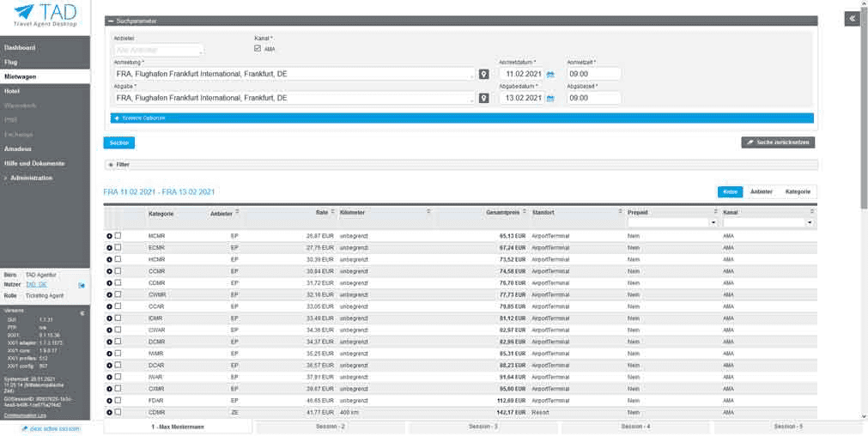Toggle the AMA Kanal checkbox
Image resolution: width=868 pixels, height=436 pixels.
(258, 49)
